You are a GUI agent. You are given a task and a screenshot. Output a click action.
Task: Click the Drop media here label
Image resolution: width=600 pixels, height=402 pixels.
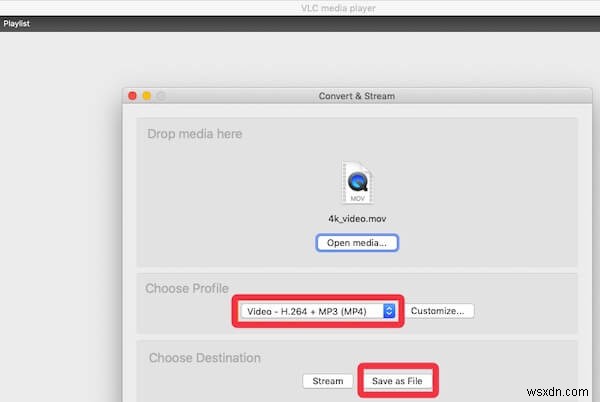195,134
